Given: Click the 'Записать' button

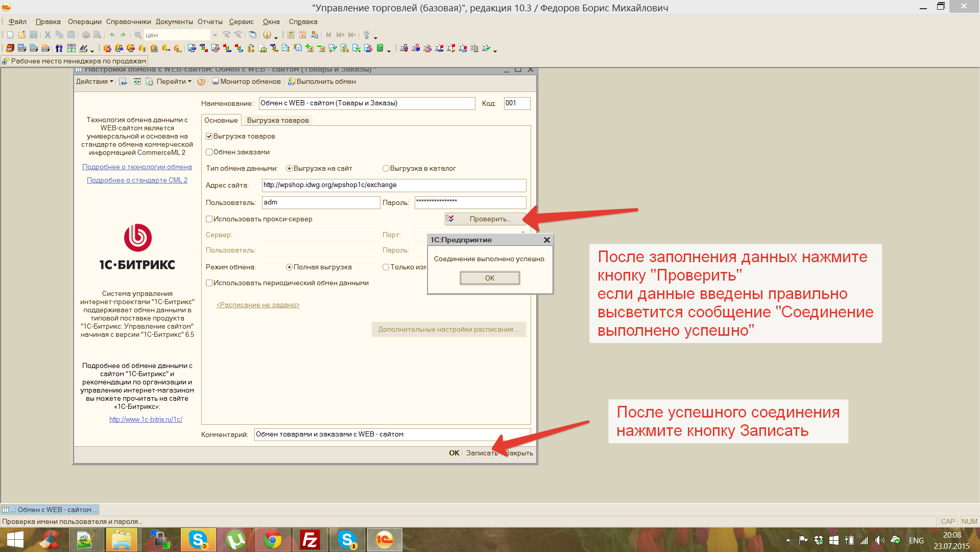Looking at the screenshot, I should pyautogui.click(x=482, y=453).
